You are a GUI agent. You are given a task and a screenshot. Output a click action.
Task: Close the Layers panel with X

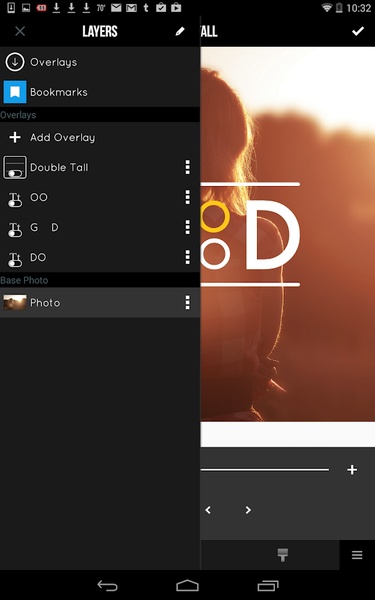click(x=20, y=31)
